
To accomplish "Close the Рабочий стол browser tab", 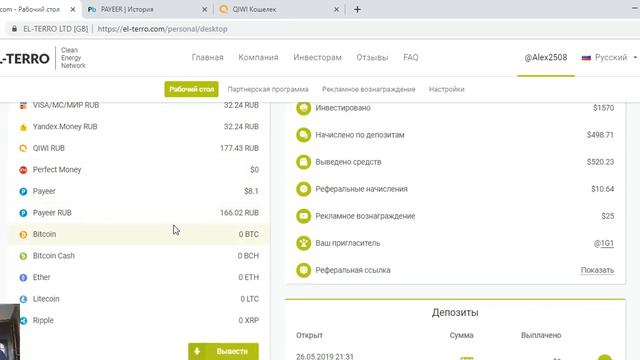I will pos(73,9).
